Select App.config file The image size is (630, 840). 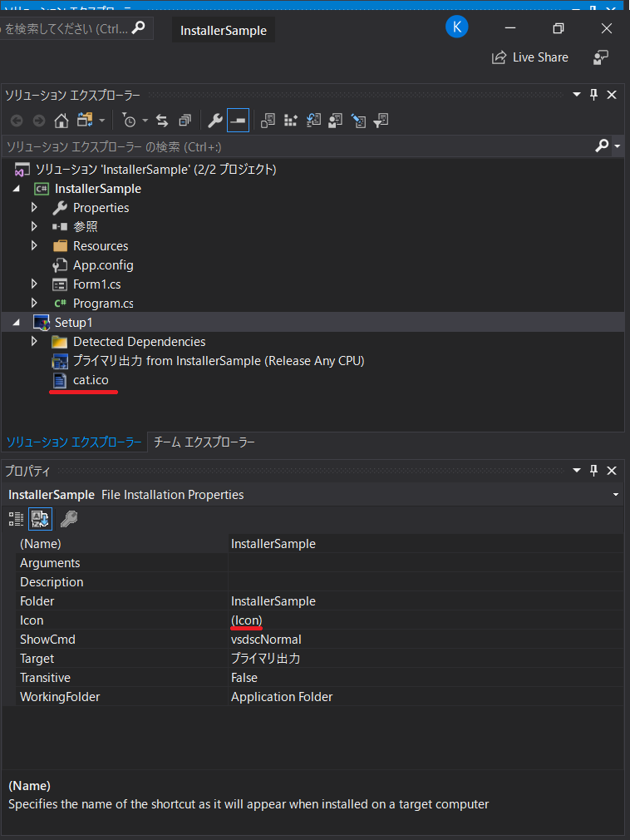pyautogui.click(x=103, y=265)
